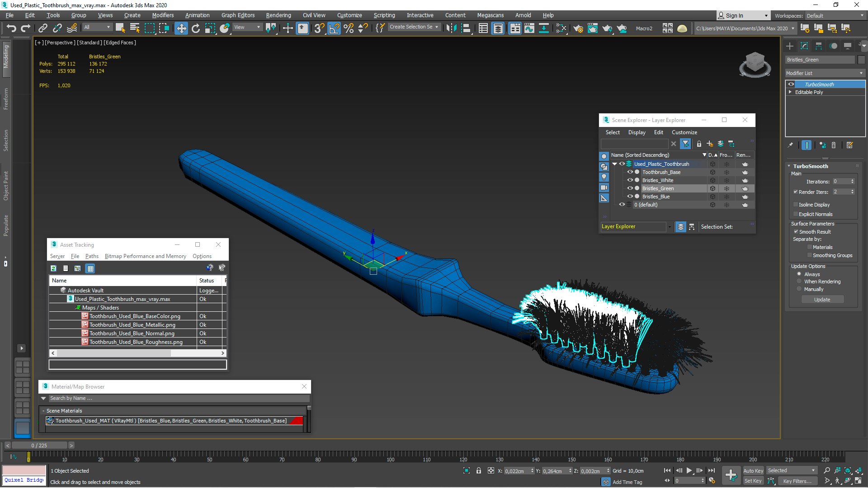The width and height of the screenshot is (868, 488).
Task: Select the Select and Move tool
Action: [181, 28]
